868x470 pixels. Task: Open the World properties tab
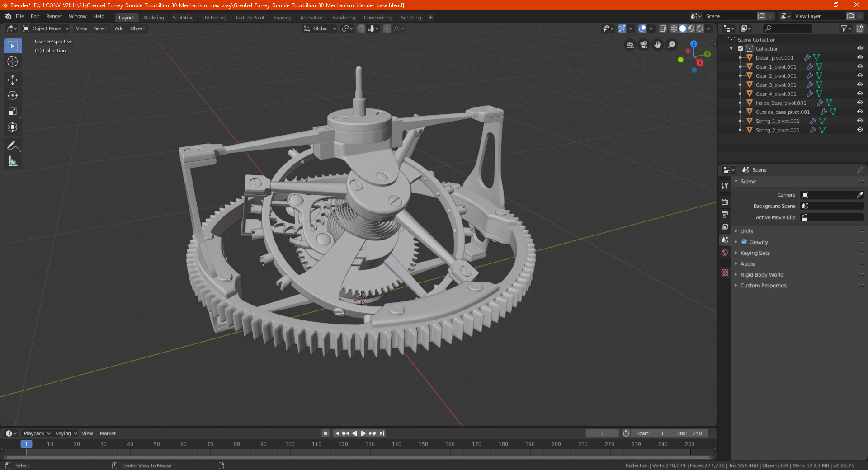click(725, 253)
